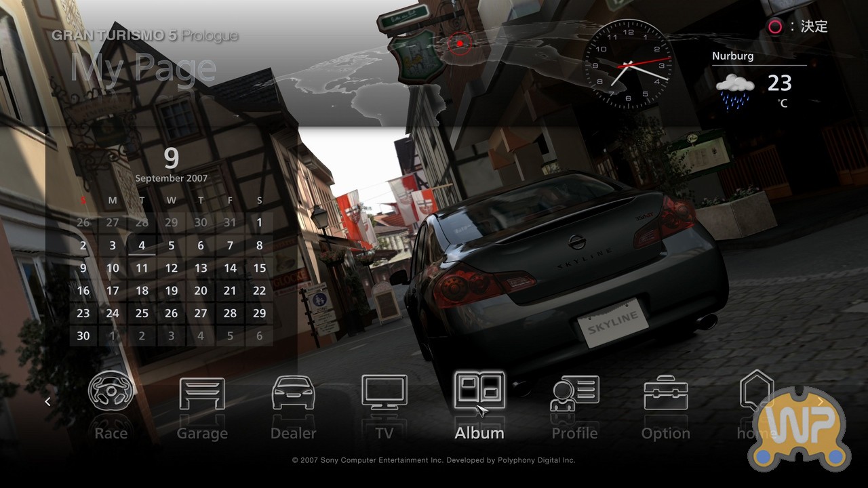Viewport: 868px width, 488px height.
Task: Open the Profile card icon
Action: click(574, 393)
